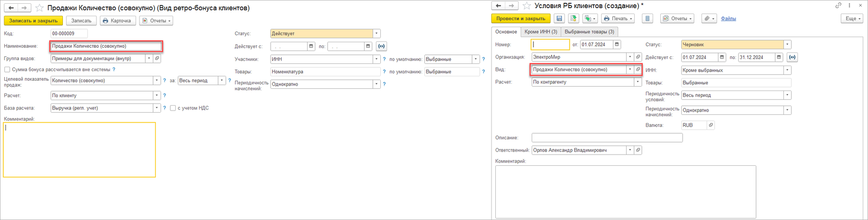Screen dimensions: 868x220
Task: Click the post document icon with green arrow
Action: pos(573,18)
